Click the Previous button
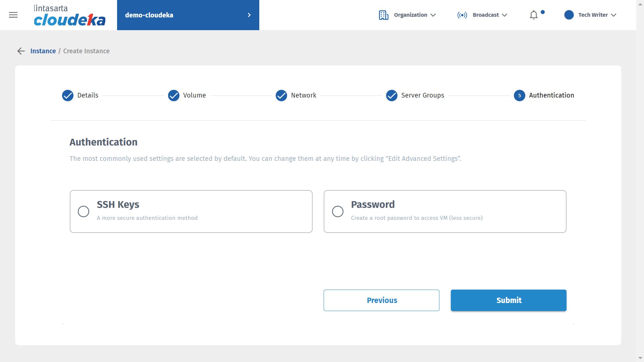The width and height of the screenshot is (644, 362). coord(381,300)
